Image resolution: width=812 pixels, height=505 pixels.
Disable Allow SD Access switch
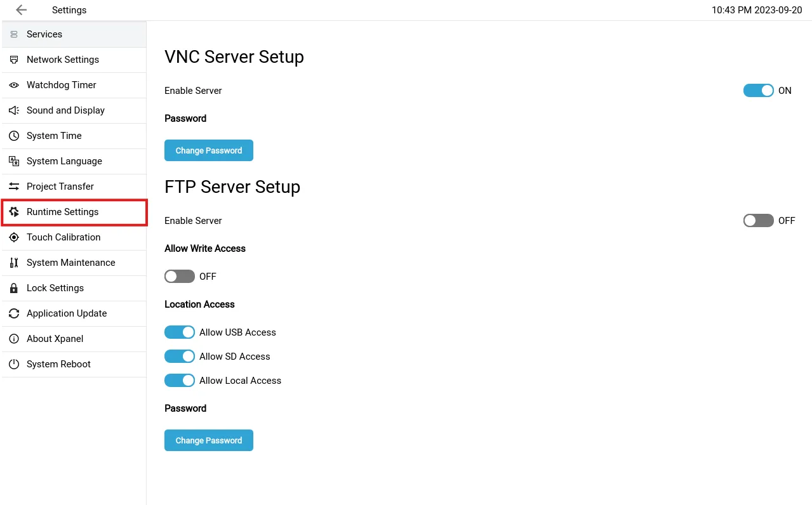(x=179, y=357)
